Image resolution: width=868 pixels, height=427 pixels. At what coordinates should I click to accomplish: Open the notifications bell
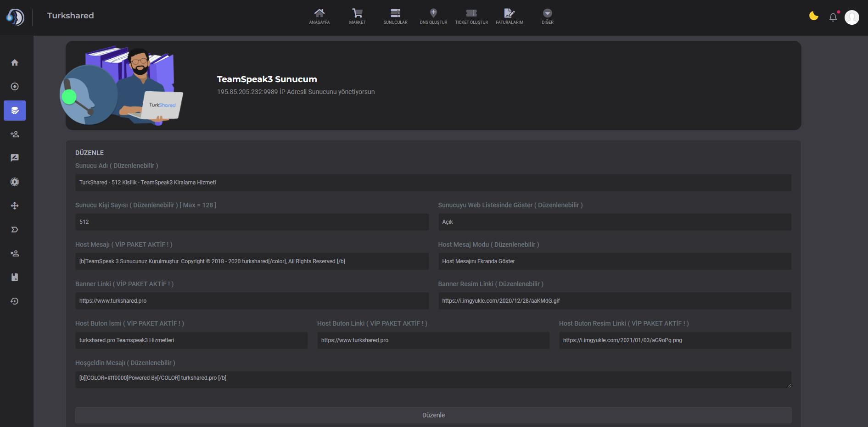coord(833,17)
